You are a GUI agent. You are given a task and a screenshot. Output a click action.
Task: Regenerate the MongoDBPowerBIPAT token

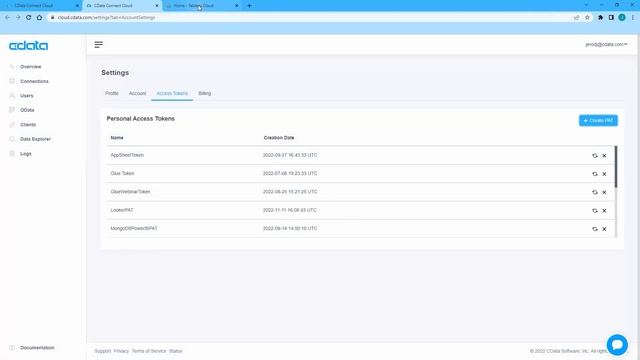(x=595, y=229)
